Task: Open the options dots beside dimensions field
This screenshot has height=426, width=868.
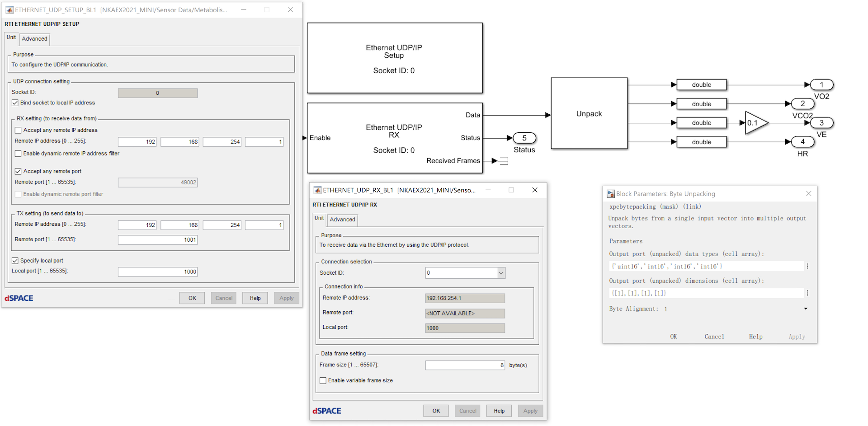Action: coord(807,293)
